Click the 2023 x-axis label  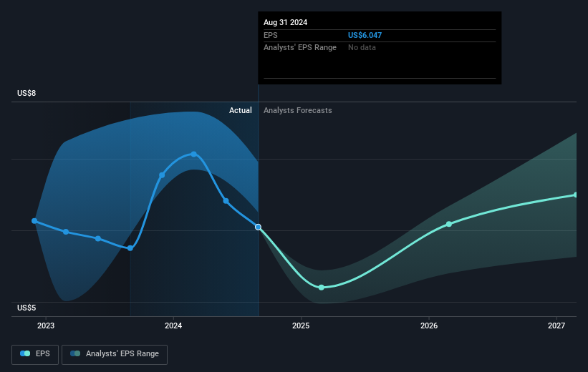(x=46, y=325)
